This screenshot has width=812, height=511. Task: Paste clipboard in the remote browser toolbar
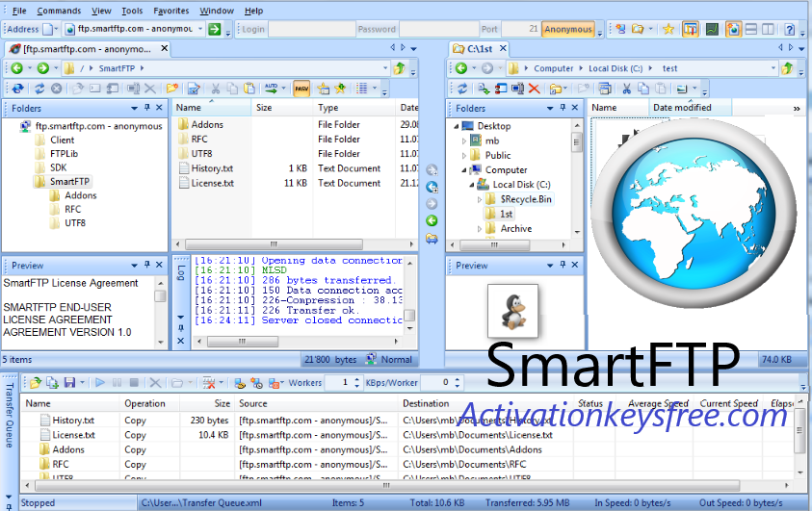click(249, 89)
